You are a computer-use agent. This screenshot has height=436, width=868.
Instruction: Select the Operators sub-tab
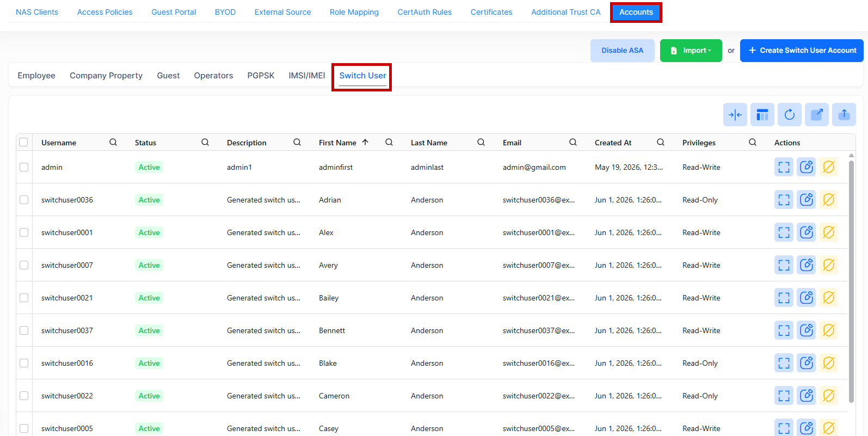(213, 76)
